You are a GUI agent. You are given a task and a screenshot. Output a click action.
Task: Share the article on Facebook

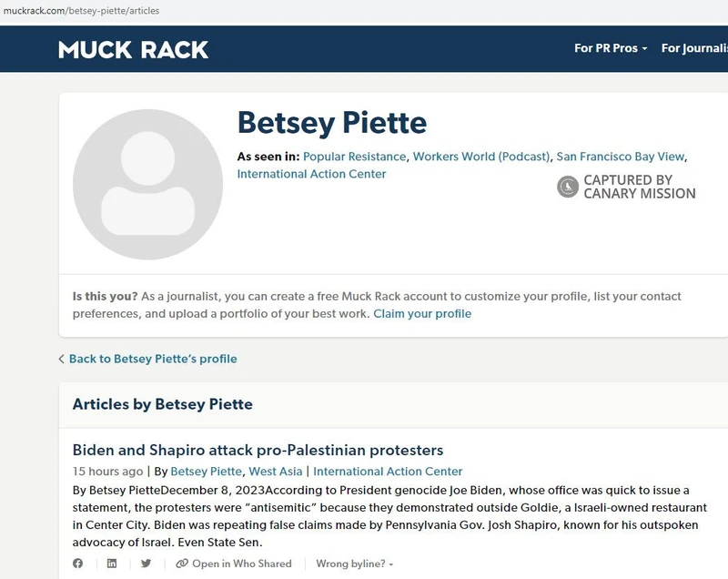tap(77, 564)
